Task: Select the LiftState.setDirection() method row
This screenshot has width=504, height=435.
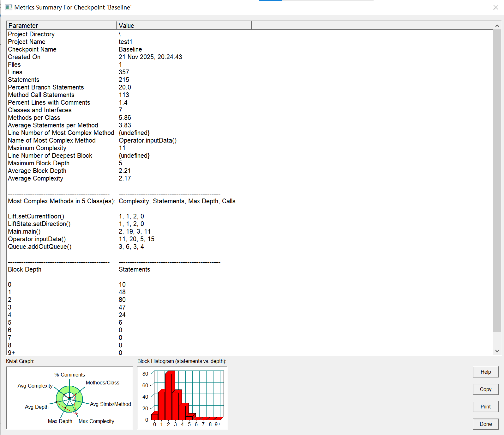Action: [x=249, y=224]
